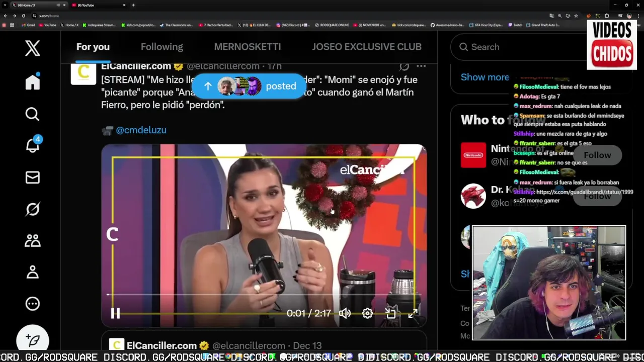
Task: Open the Awesome-Nano-Ba GitHub bookmark
Action: 448,25
